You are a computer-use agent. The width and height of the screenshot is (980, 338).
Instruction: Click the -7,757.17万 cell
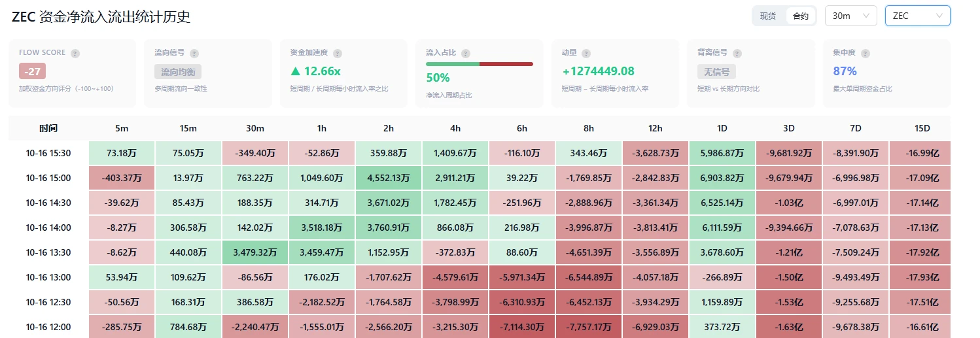[x=589, y=327]
